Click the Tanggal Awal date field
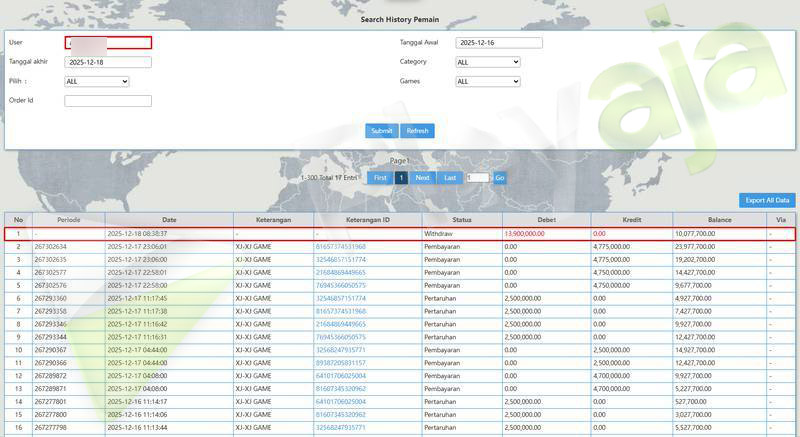The width and height of the screenshot is (800, 437). (498, 43)
